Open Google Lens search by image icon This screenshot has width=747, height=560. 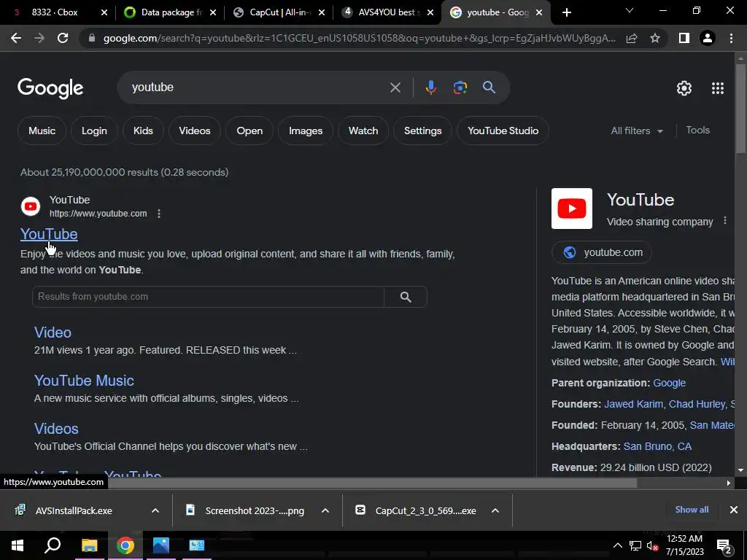pyautogui.click(x=460, y=87)
